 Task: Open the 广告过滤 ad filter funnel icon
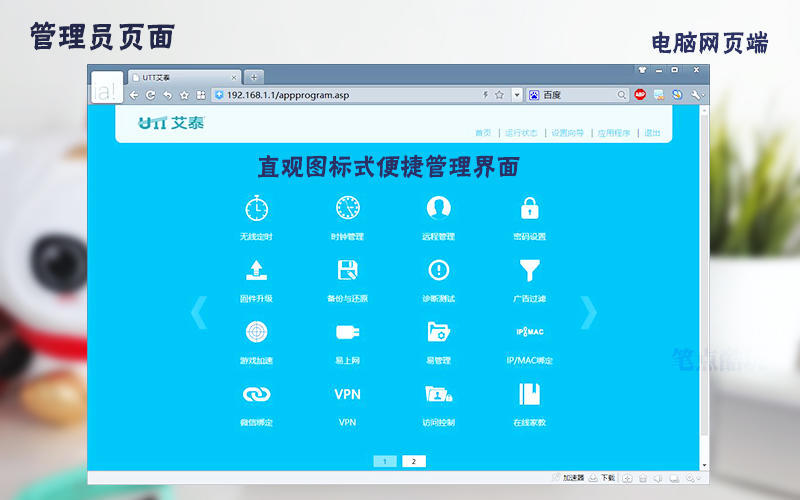(x=529, y=270)
